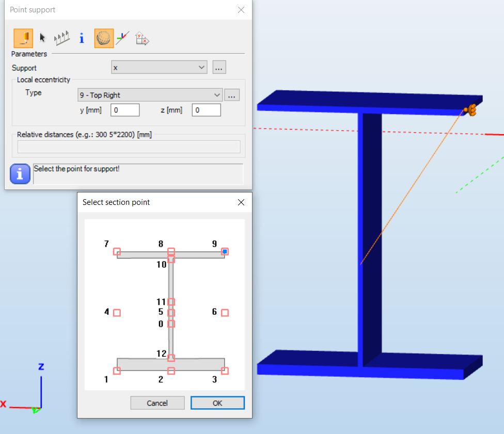Select section point 7 at top left
The image size is (504, 434).
(117, 252)
